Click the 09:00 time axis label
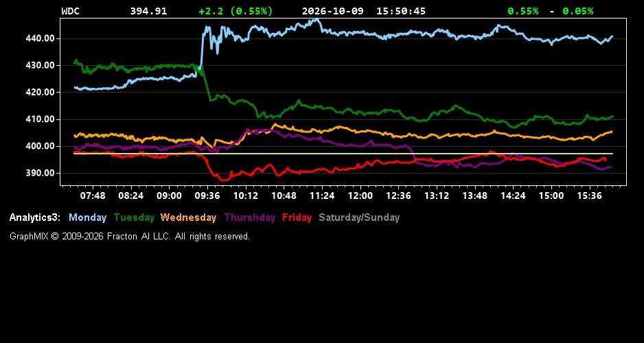This screenshot has height=343, width=644. (x=169, y=196)
